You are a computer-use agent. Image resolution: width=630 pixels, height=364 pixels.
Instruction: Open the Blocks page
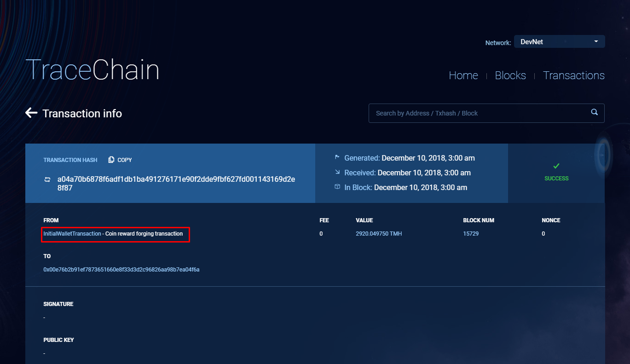510,75
